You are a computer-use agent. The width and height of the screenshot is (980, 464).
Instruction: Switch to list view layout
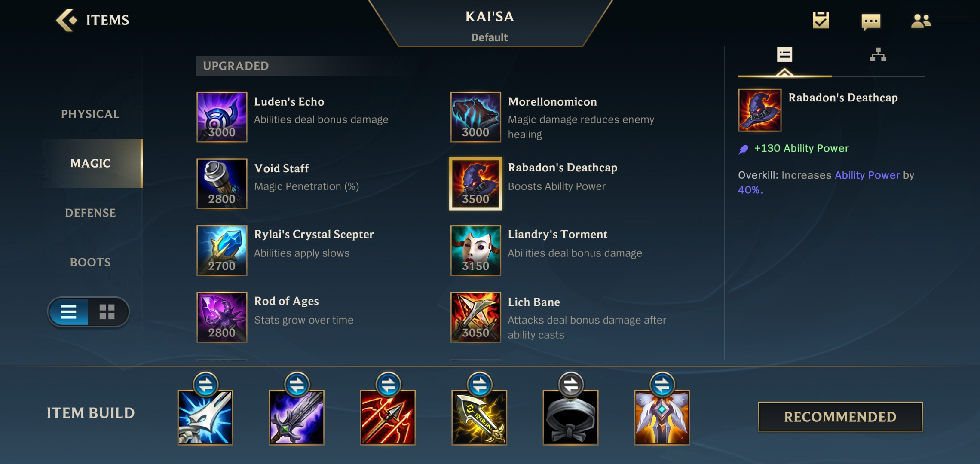tap(69, 312)
